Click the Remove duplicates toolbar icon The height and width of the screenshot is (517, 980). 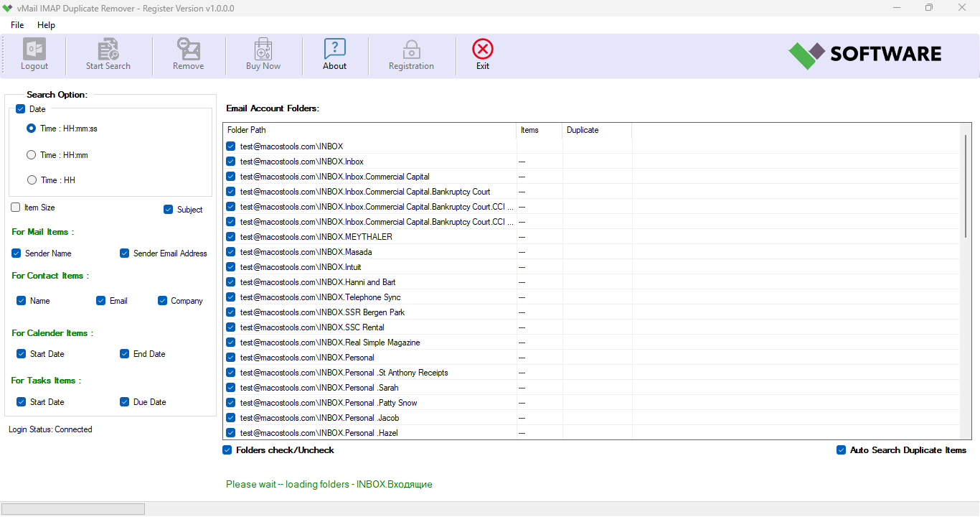(189, 49)
